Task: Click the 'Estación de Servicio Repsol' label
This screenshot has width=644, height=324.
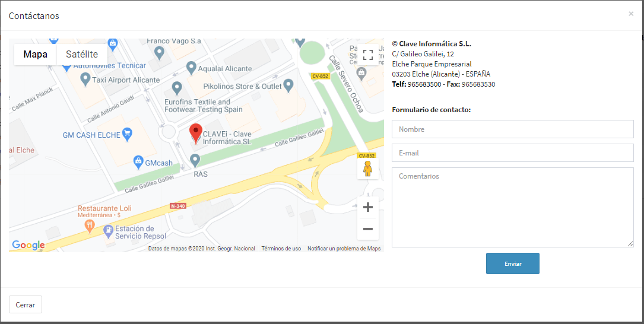Action: pyautogui.click(x=141, y=232)
